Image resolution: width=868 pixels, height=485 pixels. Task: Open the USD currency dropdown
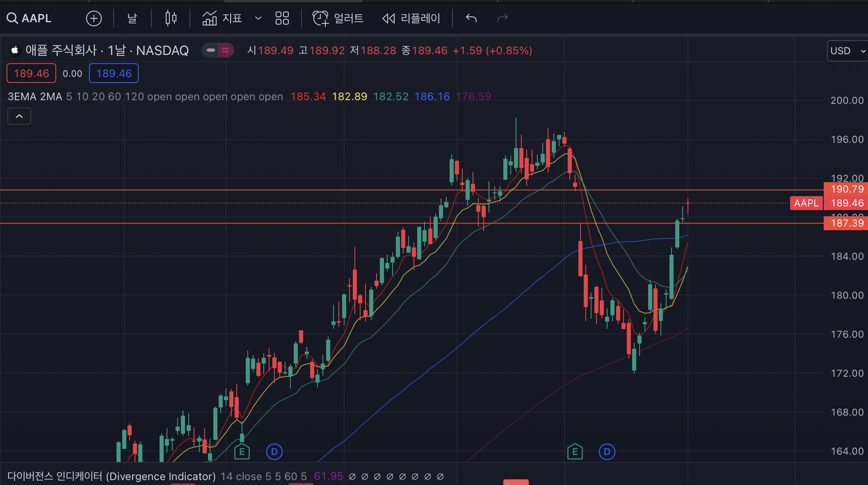point(847,51)
